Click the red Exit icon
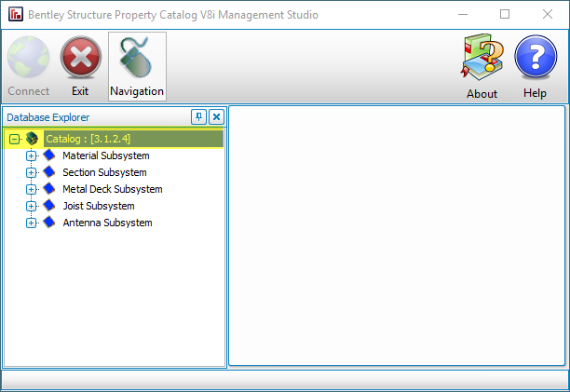570x392 pixels. pos(81,58)
